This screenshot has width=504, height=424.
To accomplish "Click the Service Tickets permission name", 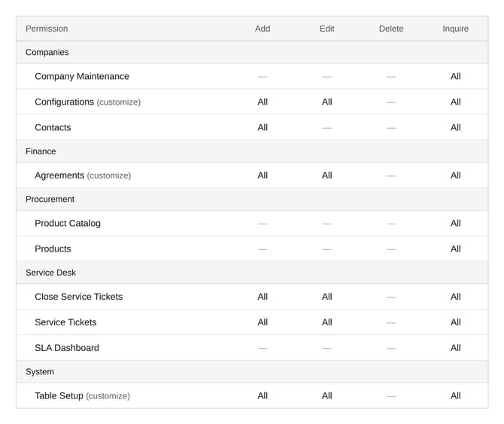I will pyautogui.click(x=65, y=322).
